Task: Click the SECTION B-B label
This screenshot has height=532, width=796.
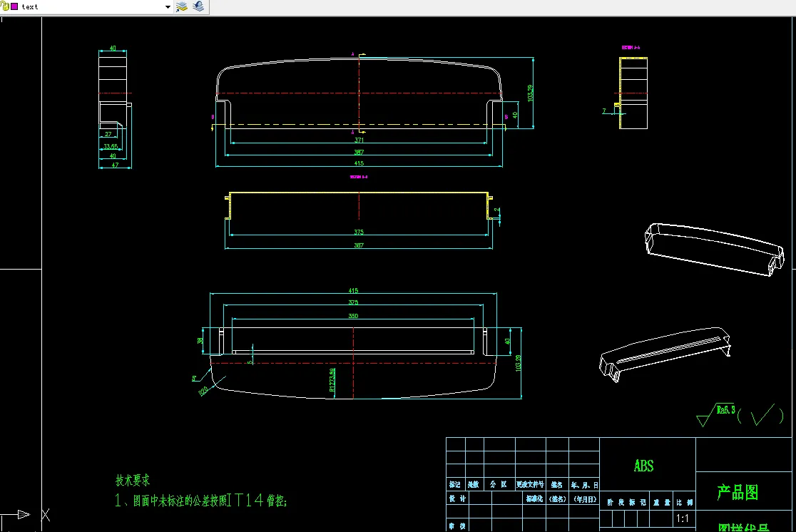Action: (359, 177)
